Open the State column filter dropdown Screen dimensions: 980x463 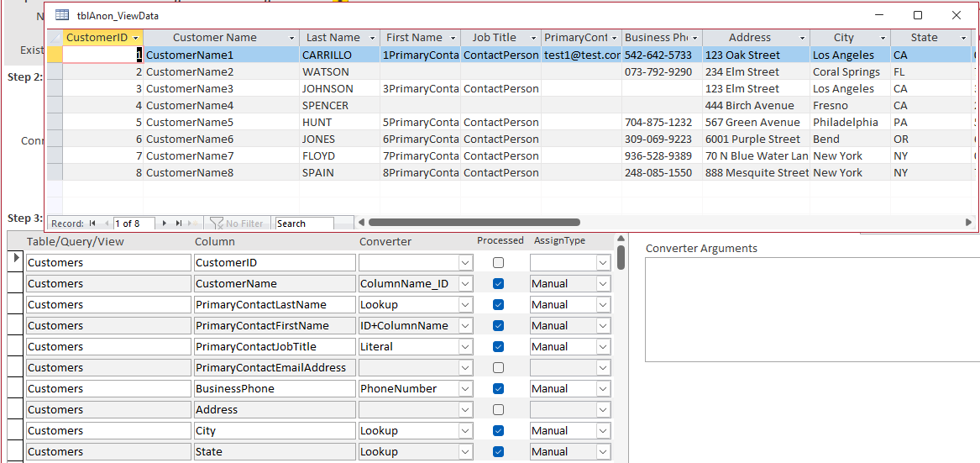pyautogui.click(x=963, y=38)
